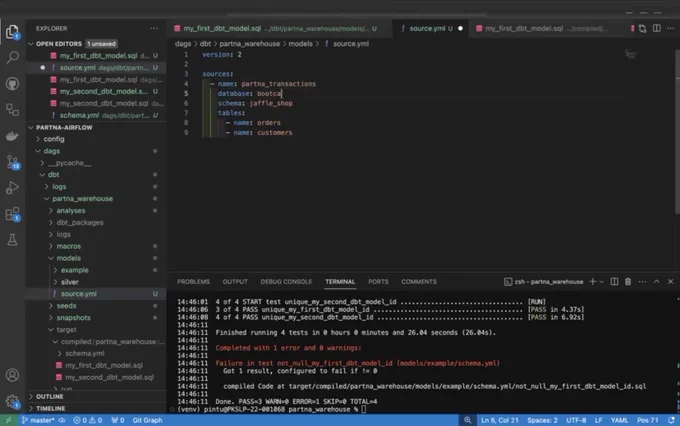This screenshot has height=426, width=680.
Task: Close the terminal panel
Action: tap(670, 282)
